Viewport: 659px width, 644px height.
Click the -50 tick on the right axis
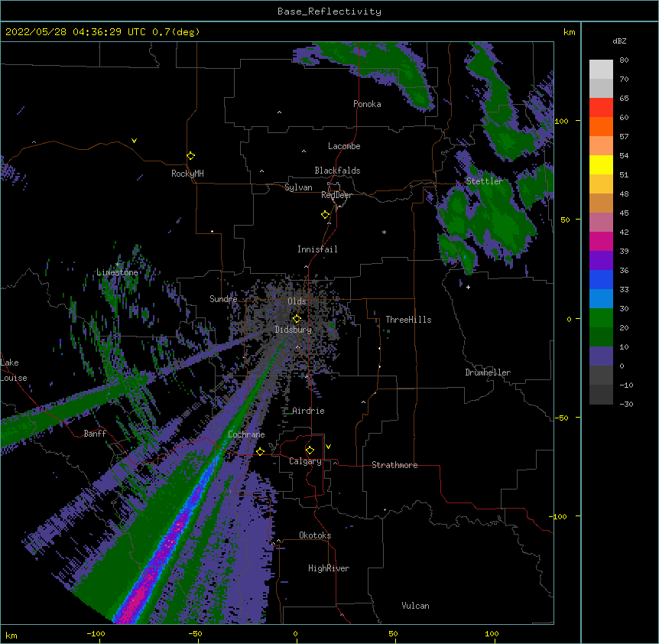[x=561, y=418]
